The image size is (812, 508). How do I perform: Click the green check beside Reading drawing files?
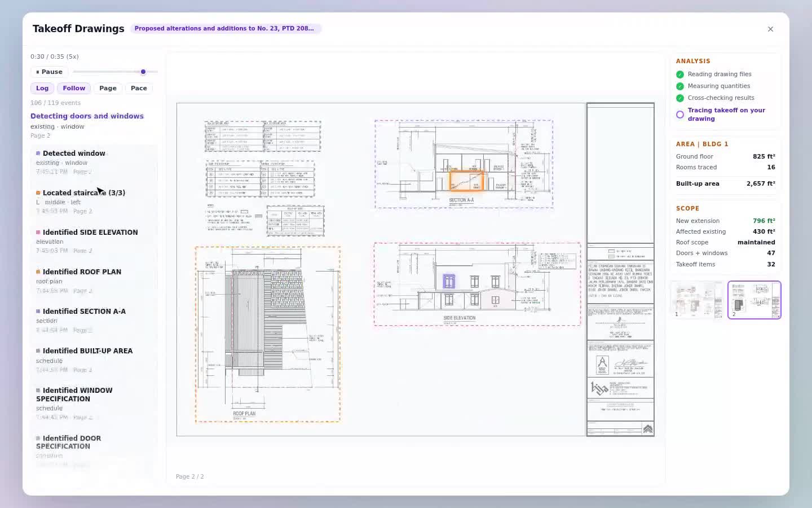click(x=680, y=75)
